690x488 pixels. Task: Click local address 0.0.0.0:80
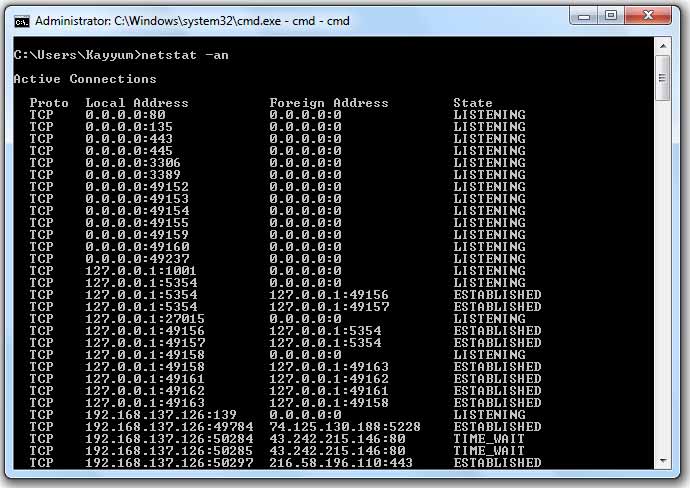[125, 115]
